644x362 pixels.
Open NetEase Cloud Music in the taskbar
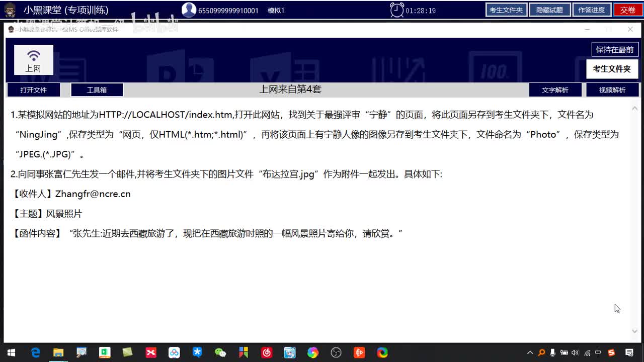[267, 352]
